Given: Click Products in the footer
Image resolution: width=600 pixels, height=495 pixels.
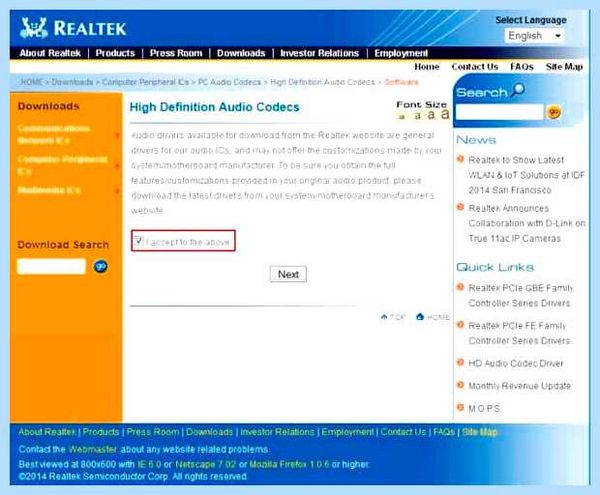Looking at the screenshot, I should click(101, 432).
